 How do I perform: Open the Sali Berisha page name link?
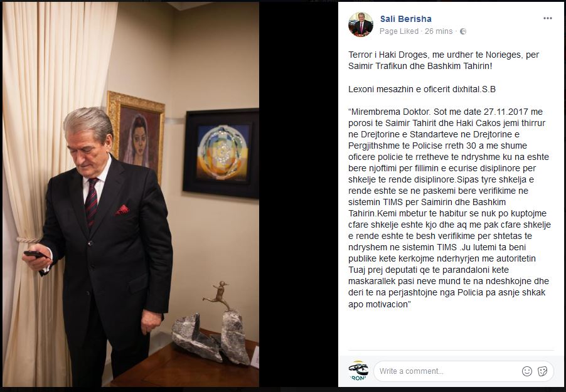pos(406,19)
